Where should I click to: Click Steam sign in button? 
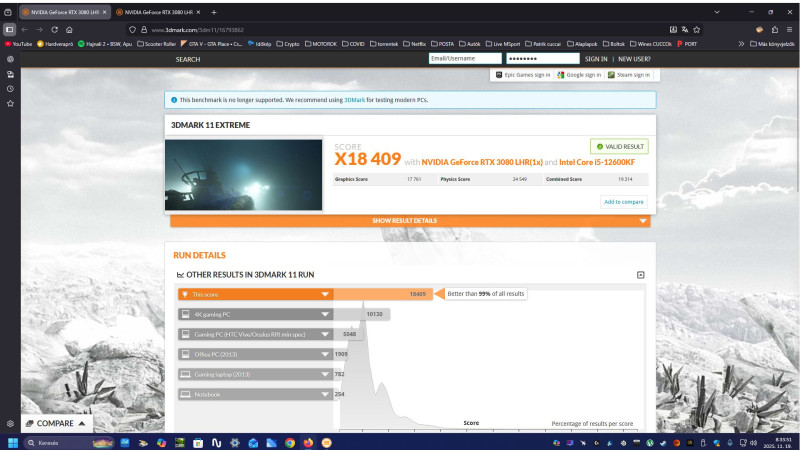629,75
